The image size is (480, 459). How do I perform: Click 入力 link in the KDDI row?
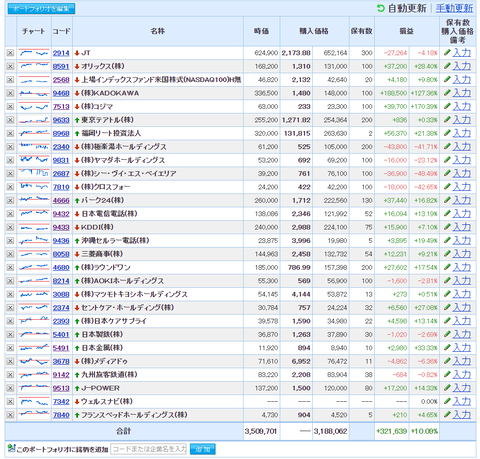[x=462, y=227]
